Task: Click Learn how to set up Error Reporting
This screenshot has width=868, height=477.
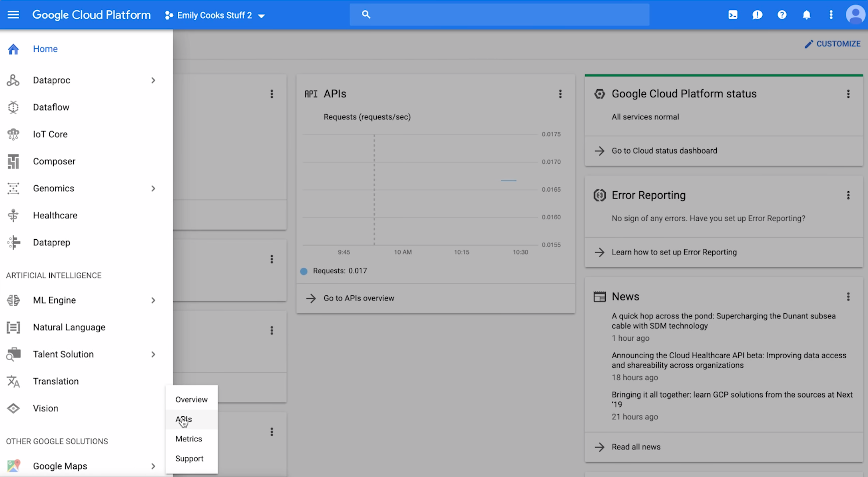Action: click(x=674, y=252)
